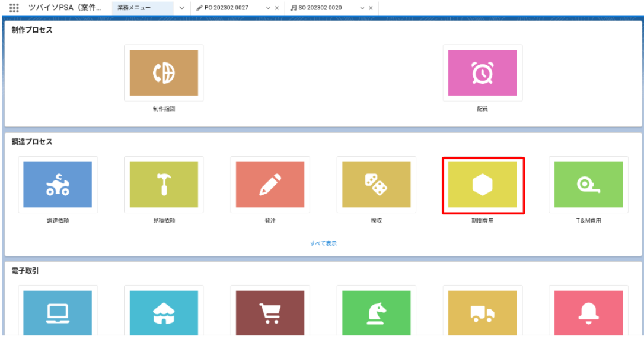Click the T&M費用 tape measure tile
The height and width of the screenshot is (339, 644).
click(588, 185)
